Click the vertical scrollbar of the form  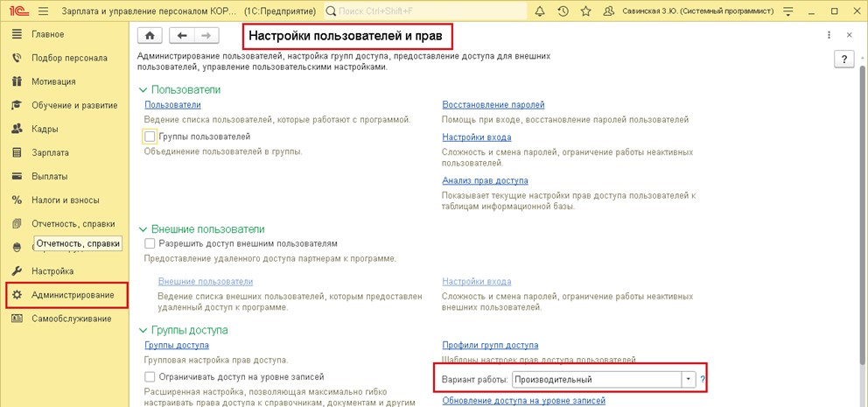863,216
